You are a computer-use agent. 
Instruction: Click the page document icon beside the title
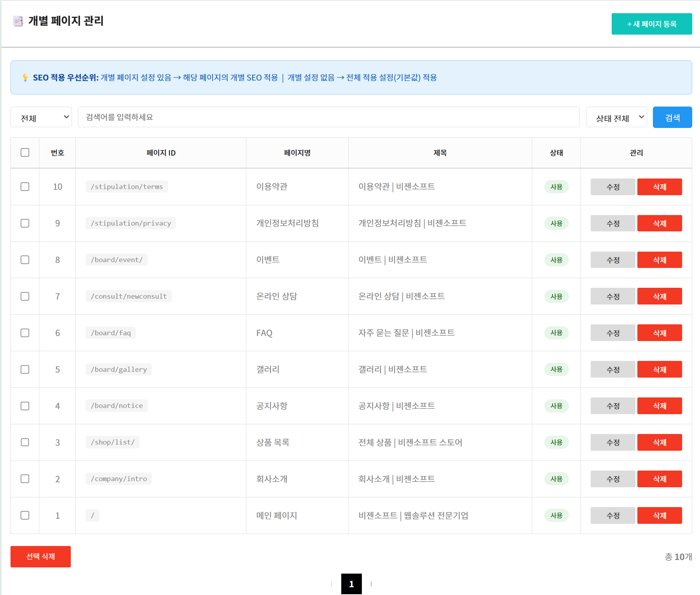18,21
